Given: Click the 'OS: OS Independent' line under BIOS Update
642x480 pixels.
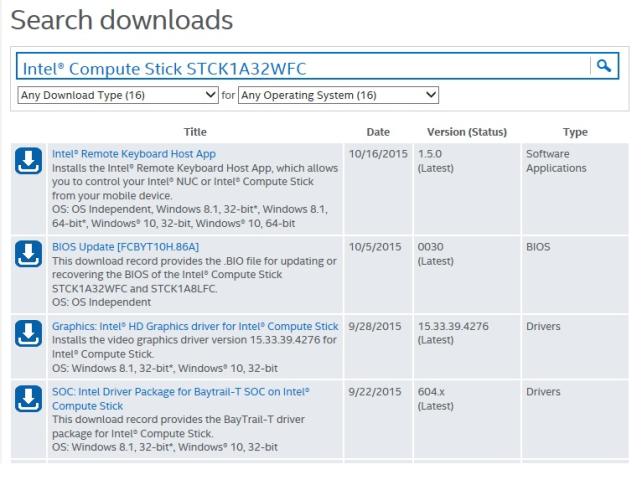Looking at the screenshot, I should point(101,302).
